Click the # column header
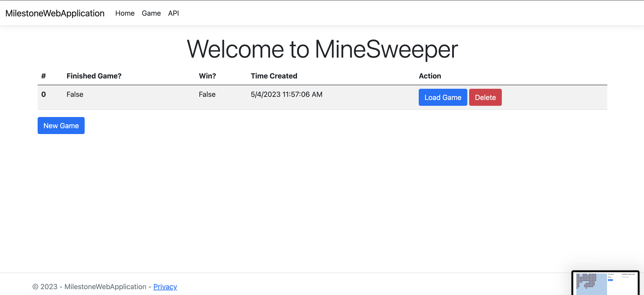Image resolution: width=644 pixels, height=295 pixels. [43, 76]
